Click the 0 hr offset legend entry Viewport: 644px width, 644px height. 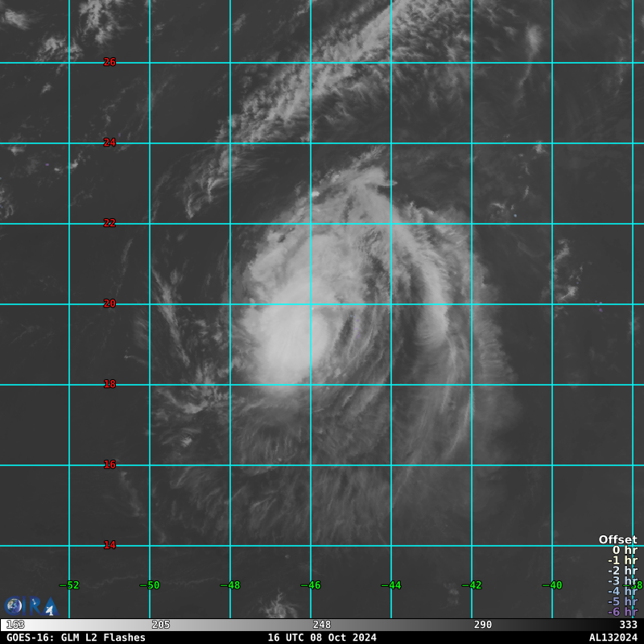624,551
